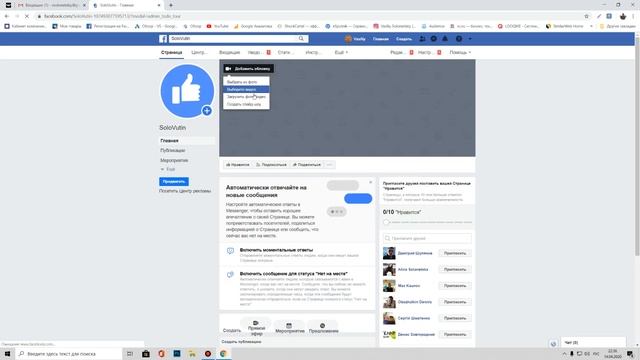Open Task View on the taskbar
Screen dimensions: 640x360
coord(130,353)
